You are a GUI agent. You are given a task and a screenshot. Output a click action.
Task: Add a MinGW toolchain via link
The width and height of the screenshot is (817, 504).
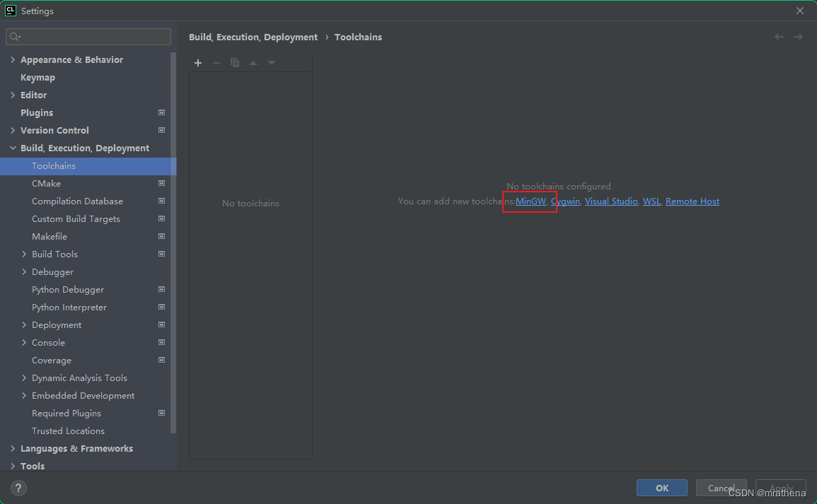[531, 201]
